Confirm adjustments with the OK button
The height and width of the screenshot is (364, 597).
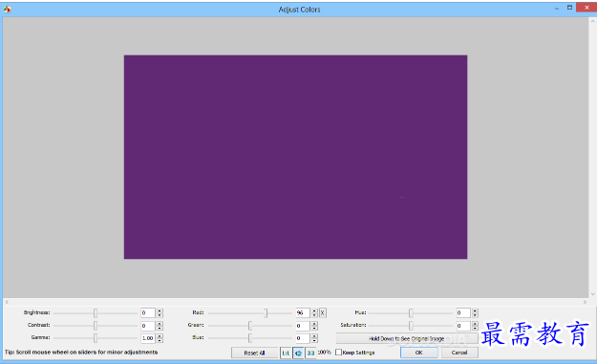click(418, 353)
